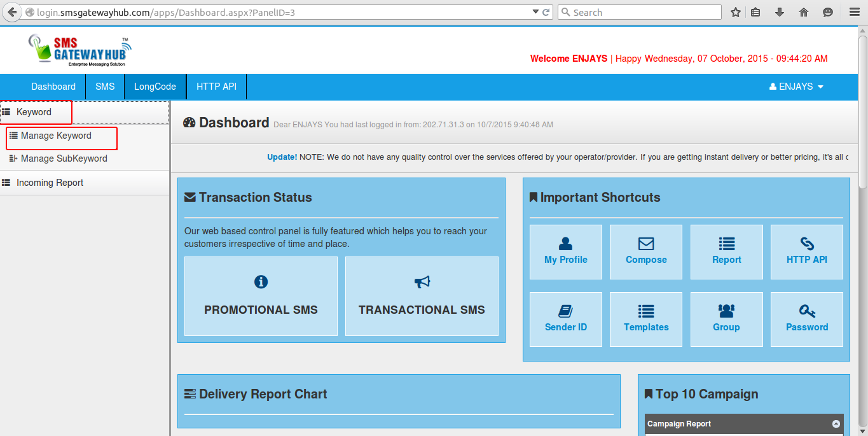Click the list icon on Report tile
Image resolution: width=868 pixels, height=436 pixels.
click(727, 244)
